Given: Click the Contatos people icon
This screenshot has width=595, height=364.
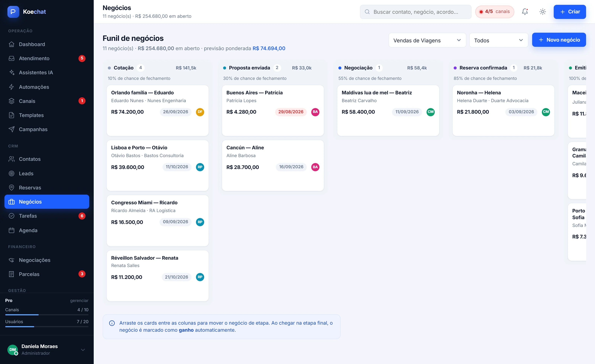Looking at the screenshot, I should [11, 159].
